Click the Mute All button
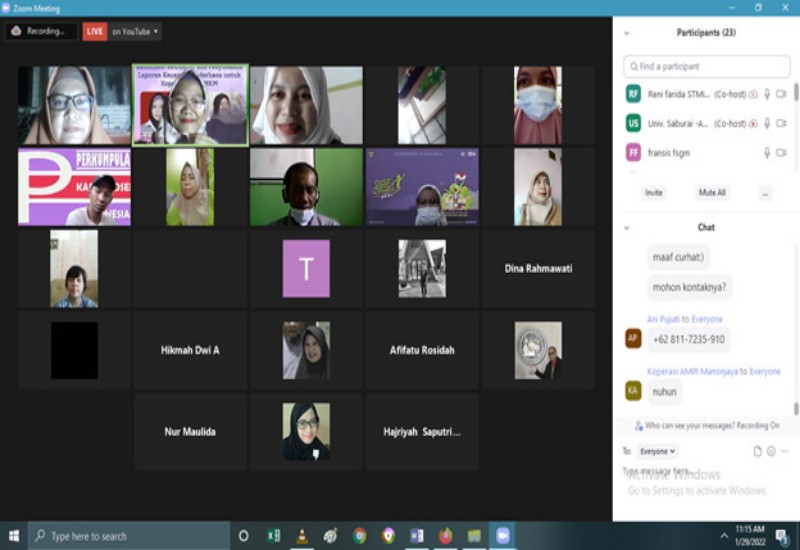The width and height of the screenshot is (800, 550). click(x=712, y=192)
